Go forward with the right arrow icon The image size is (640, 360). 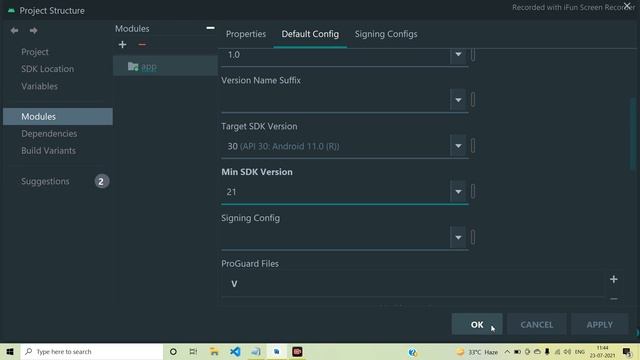33,31
